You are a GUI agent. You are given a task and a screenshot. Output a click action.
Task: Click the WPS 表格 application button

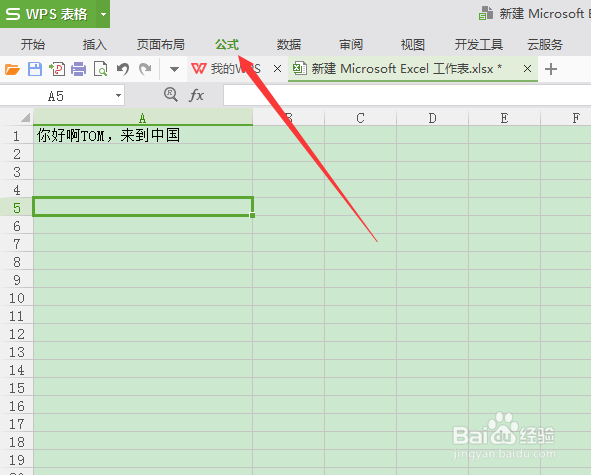tap(47, 14)
